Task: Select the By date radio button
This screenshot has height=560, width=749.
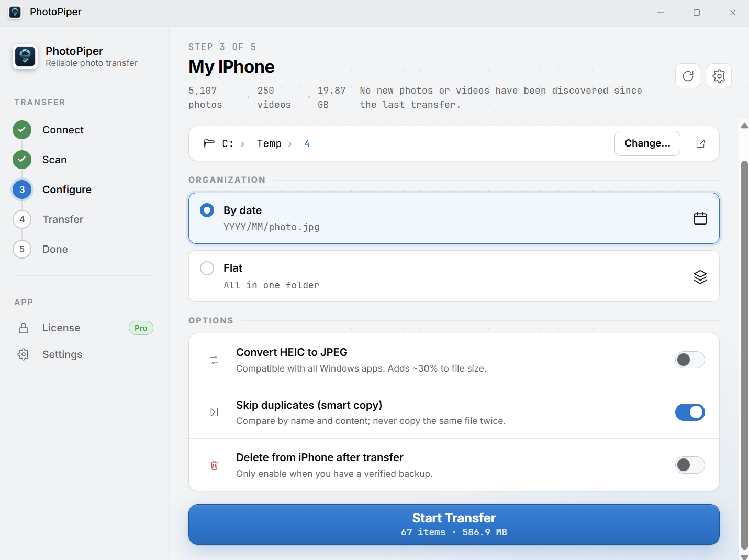Action: point(207,210)
